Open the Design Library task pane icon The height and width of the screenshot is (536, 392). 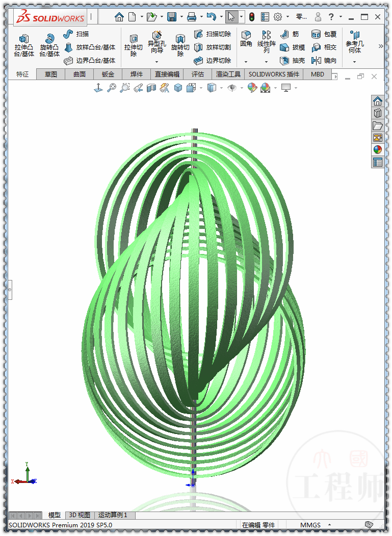point(378,113)
